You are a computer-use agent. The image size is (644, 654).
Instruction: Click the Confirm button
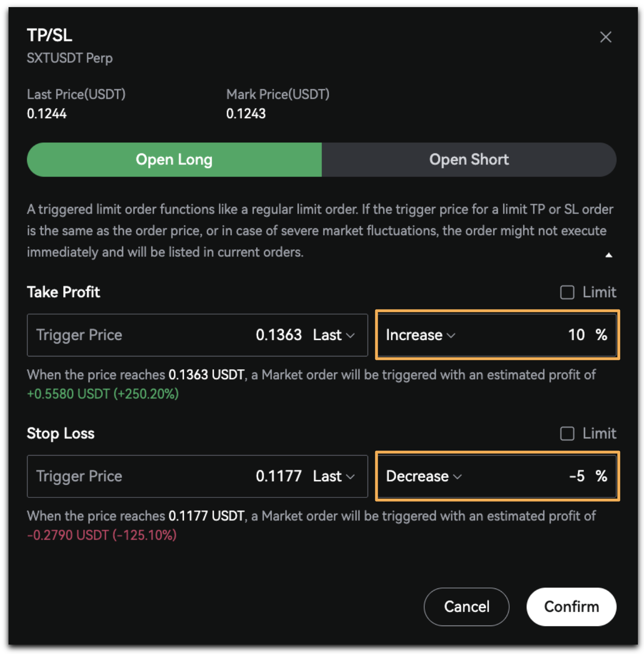[x=571, y=607]
